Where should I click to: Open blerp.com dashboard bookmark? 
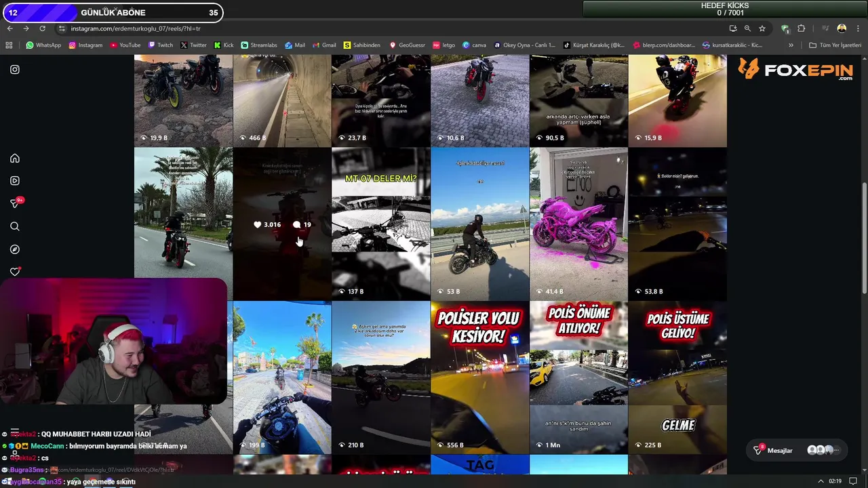[x=664, y=45]
